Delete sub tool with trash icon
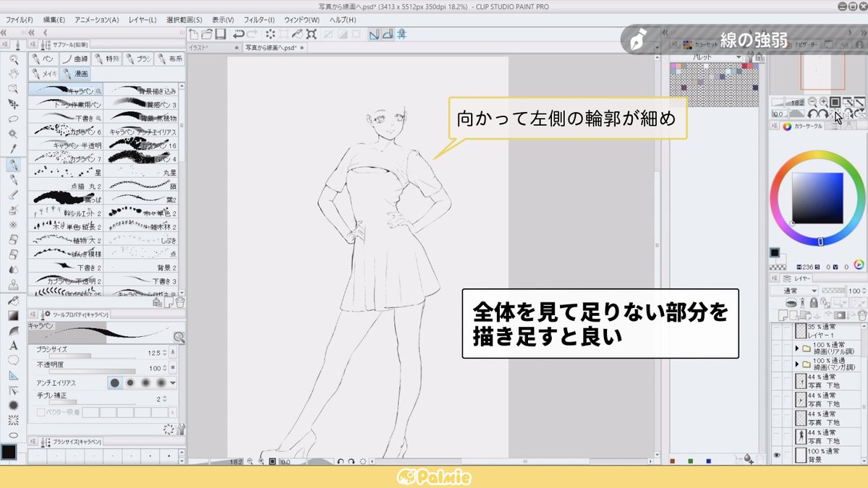Screen dimensions: 868x488 coord(179,302)
